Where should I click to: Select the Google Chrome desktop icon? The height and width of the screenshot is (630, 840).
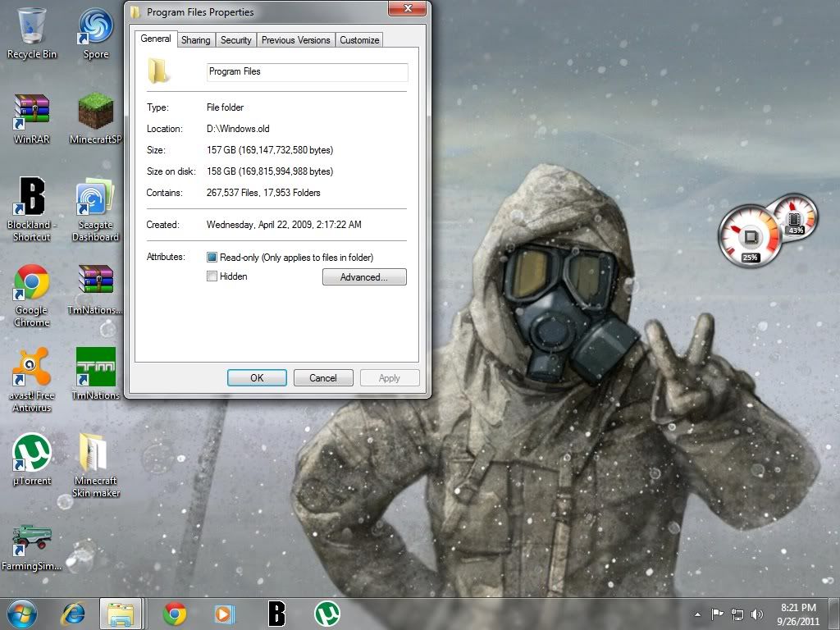[x=32, y=294]
